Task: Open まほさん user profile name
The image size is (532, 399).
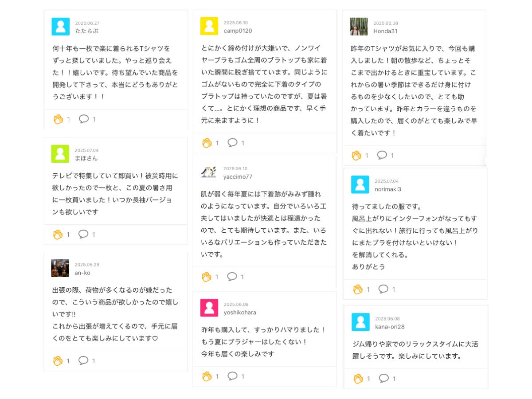Action: (x=86, y=158)
